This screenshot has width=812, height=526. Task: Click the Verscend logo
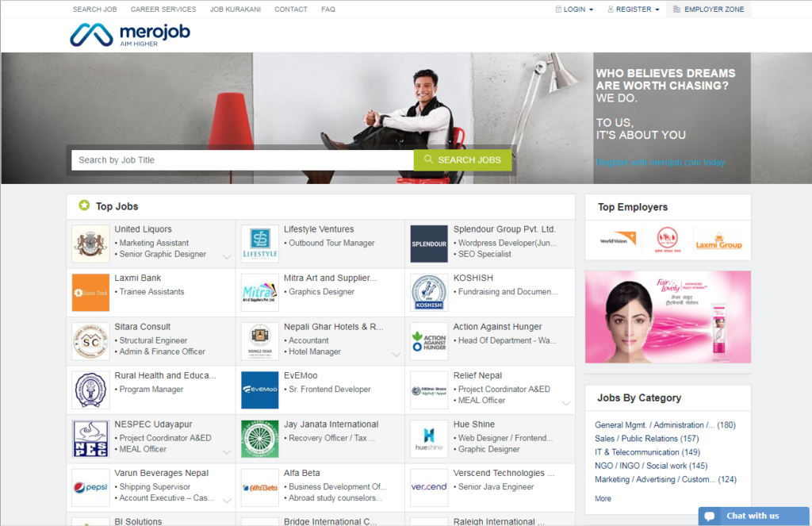click(429, 487)
